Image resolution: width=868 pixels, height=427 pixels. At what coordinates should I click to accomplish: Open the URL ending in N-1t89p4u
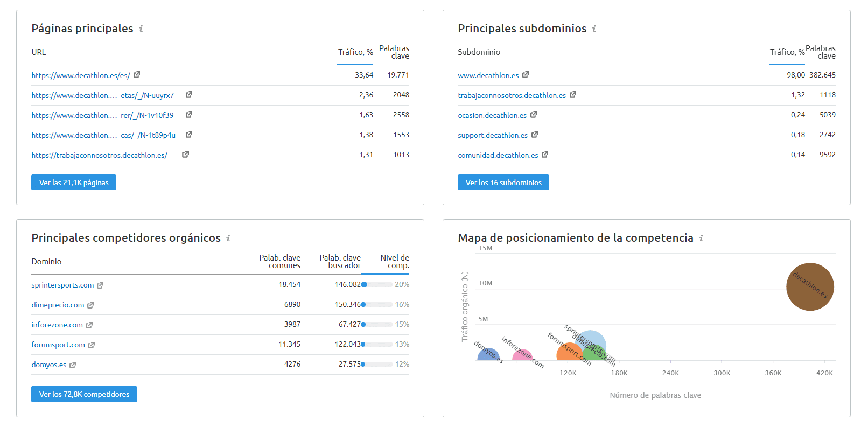[103, 135]
